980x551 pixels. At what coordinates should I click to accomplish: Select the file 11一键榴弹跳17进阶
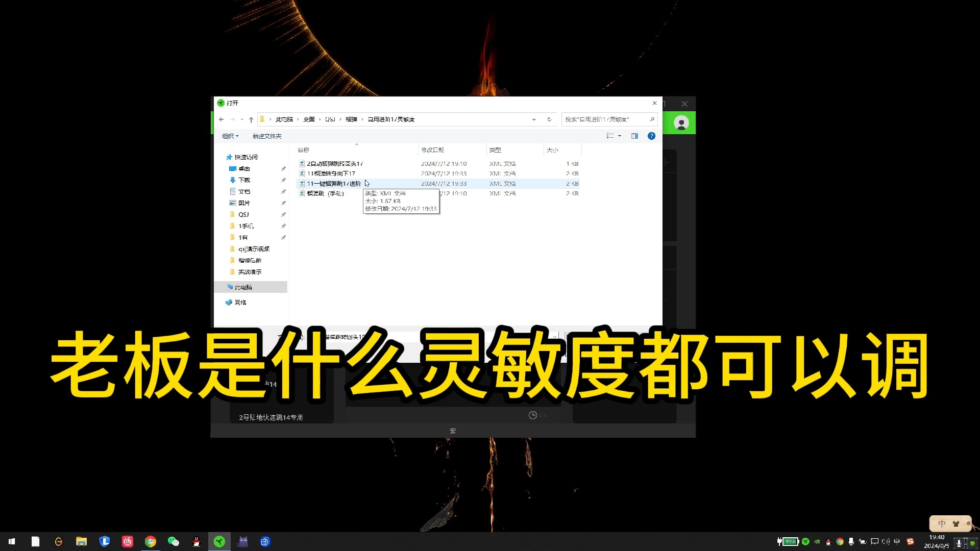pos(334,184)
